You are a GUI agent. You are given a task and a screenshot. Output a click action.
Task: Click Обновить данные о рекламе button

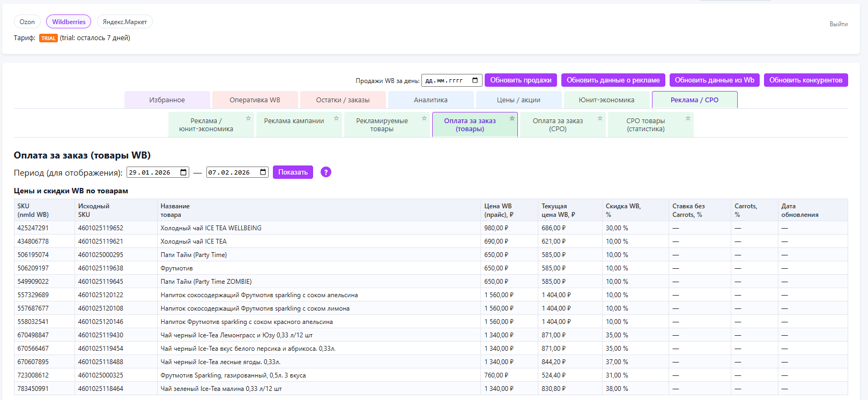tap(613, 80)
